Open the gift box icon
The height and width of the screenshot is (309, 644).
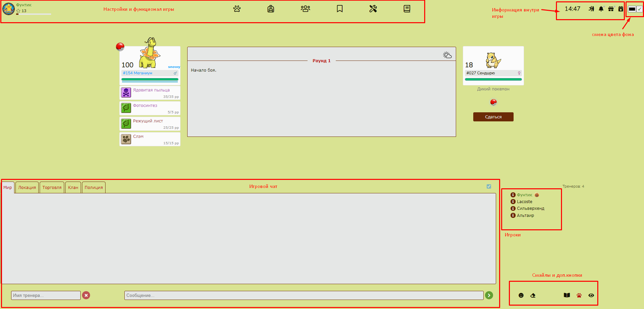[x=611, y=9]
